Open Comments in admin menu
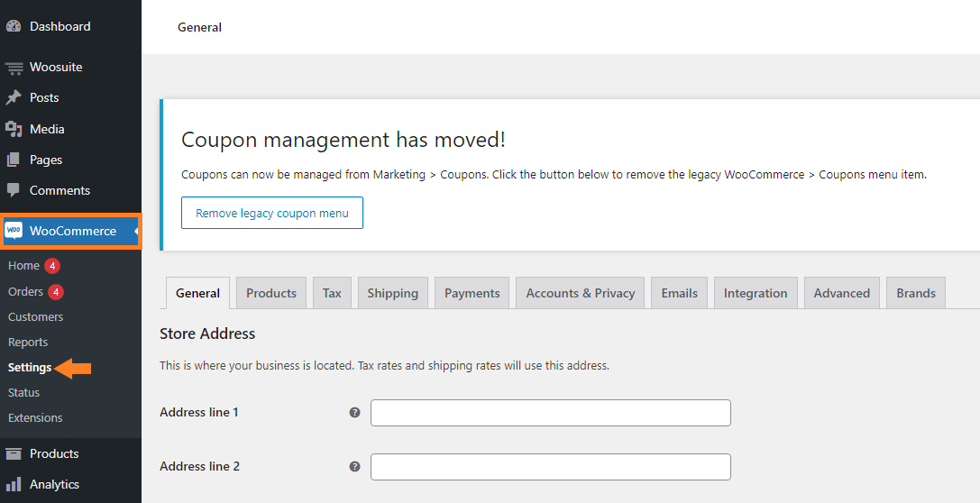 pos(60,190)
